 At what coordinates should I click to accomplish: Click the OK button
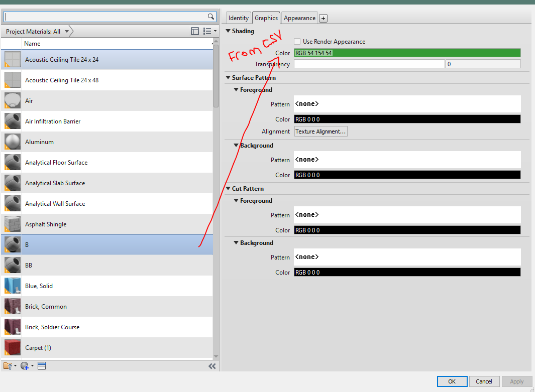pos(452,381)
